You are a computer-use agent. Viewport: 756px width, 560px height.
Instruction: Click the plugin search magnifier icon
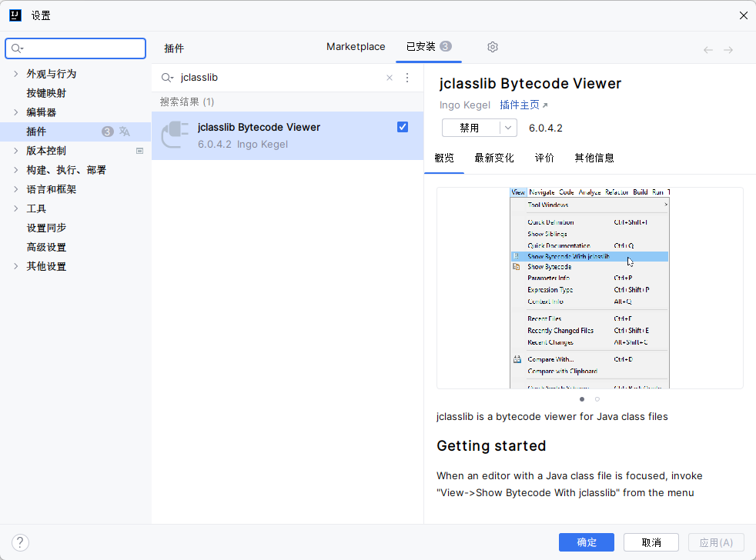167,78
